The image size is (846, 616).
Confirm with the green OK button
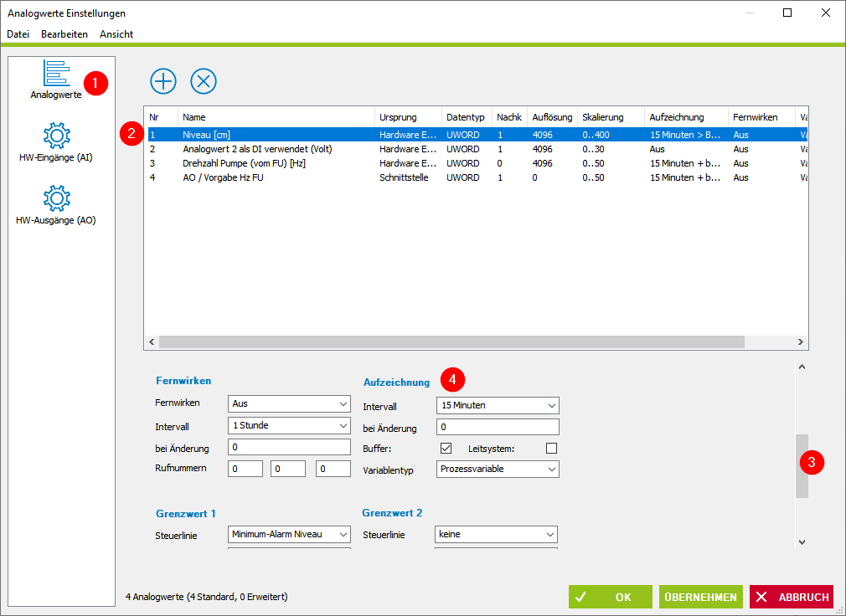(611, 597)
